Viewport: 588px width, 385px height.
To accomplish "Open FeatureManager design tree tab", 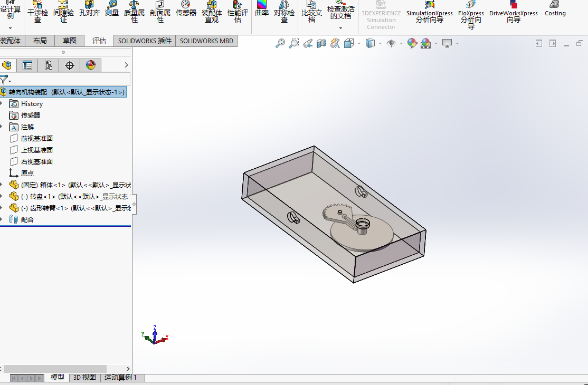I will coord(7,65).
